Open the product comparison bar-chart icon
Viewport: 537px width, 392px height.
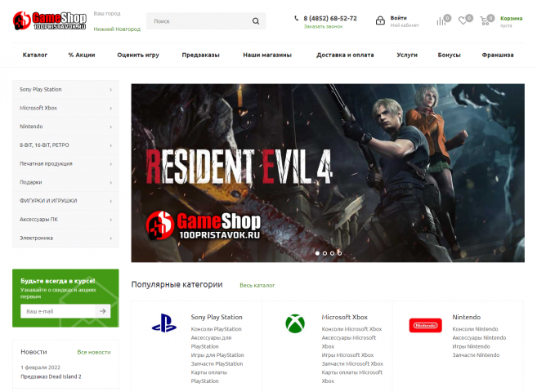click(441, 21)
